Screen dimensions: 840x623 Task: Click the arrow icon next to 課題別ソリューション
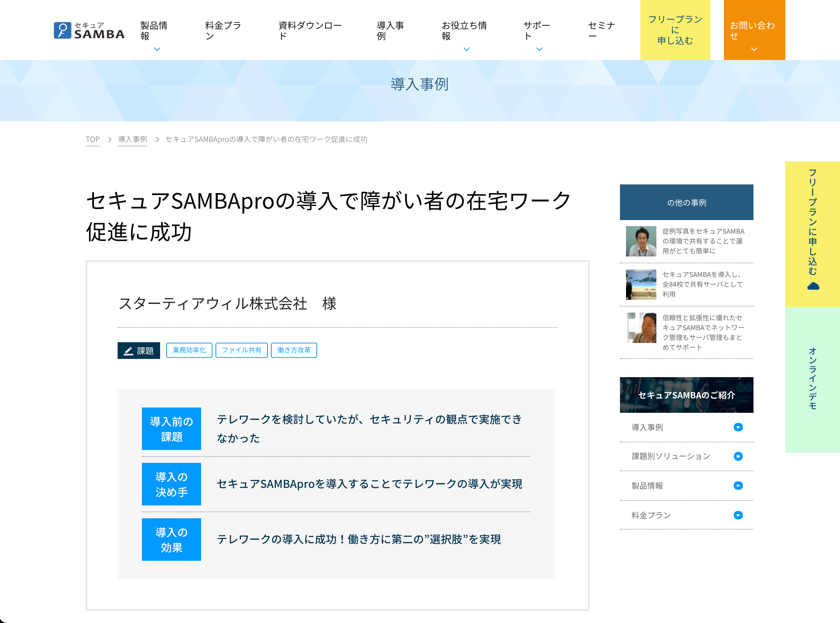738,456
